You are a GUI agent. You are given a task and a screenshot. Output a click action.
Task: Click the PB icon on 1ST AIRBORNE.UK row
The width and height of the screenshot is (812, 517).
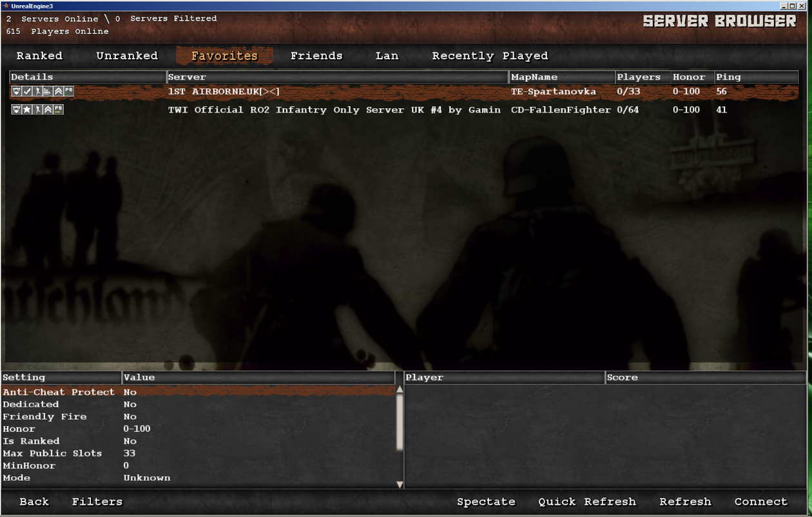coord(68,92)
